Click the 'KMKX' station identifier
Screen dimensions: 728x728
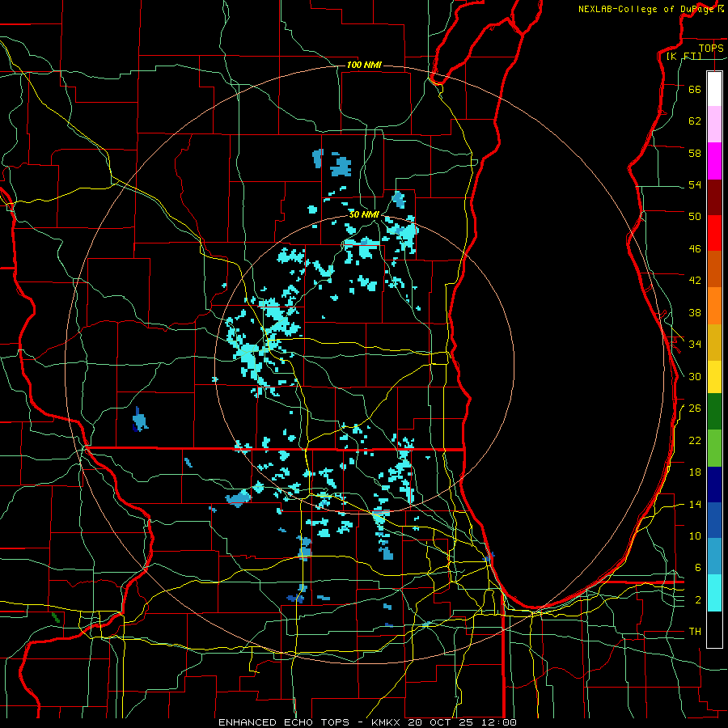point(387,722)
